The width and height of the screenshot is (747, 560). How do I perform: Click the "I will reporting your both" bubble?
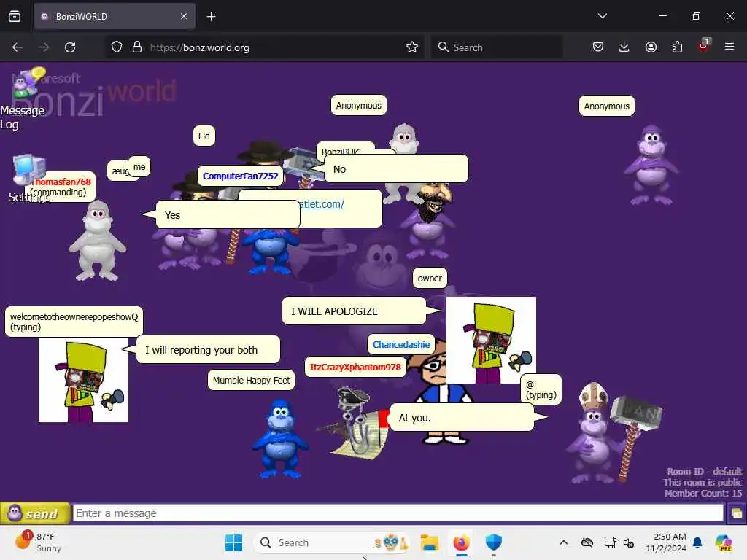[x=208, y=349]
